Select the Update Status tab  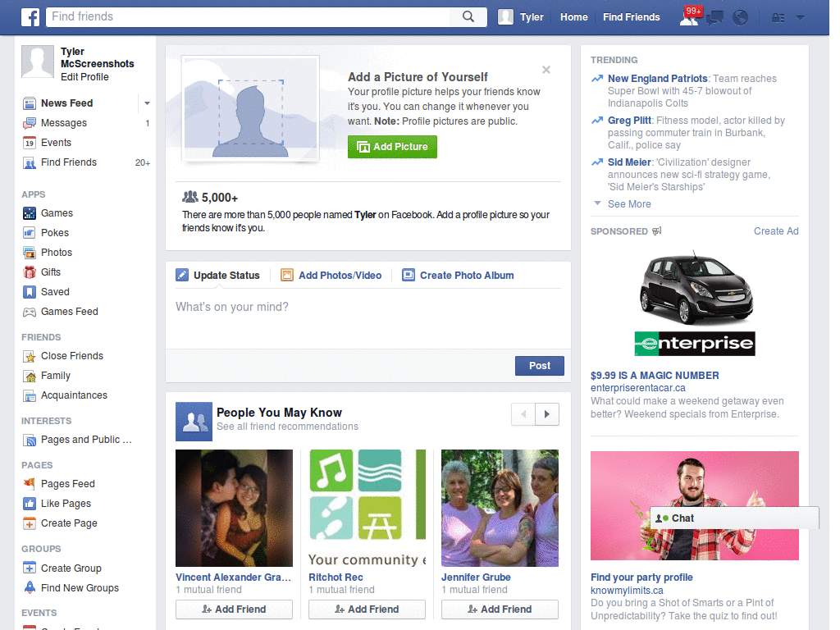pyautogui.click(x=218, y=276)
